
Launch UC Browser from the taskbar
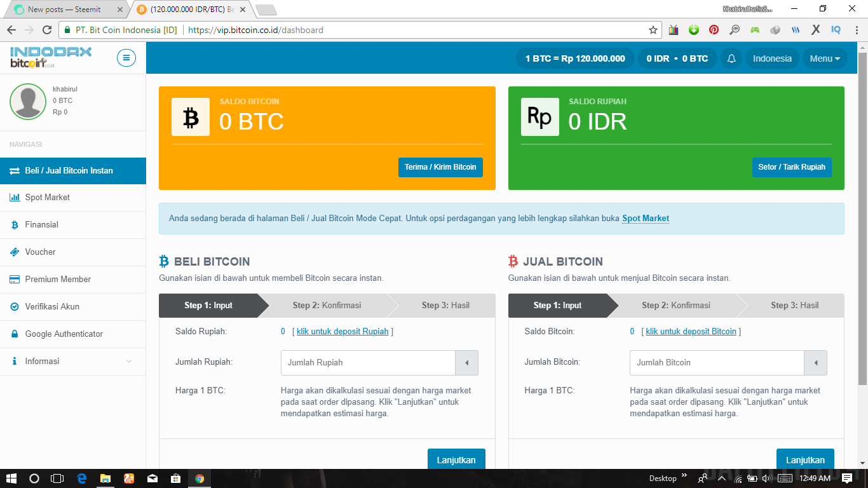(x=129, y=478)
